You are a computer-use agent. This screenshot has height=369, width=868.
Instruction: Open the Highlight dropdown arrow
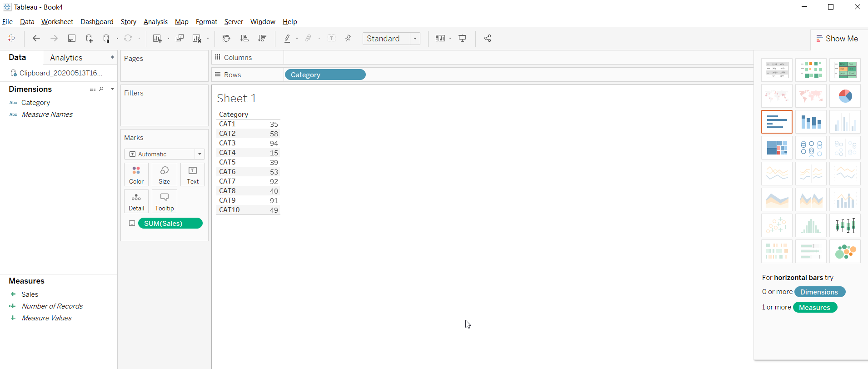click(297, 39)
